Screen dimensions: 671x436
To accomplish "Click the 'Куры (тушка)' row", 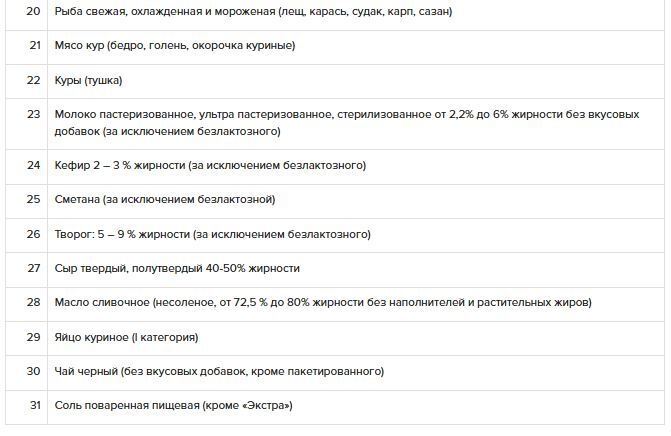I will (88, 80).
